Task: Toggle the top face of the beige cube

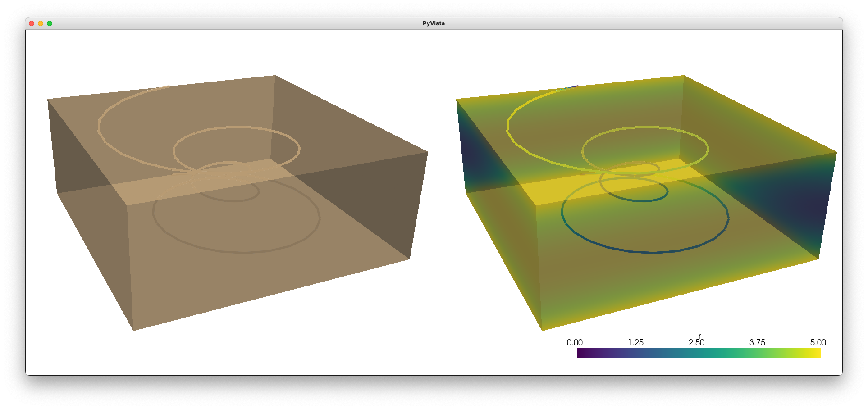Action: pos(225,104)
